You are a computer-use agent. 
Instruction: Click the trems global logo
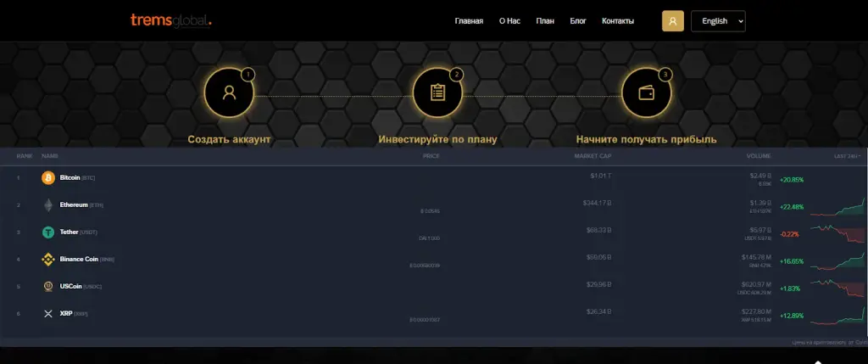[171, 20]
